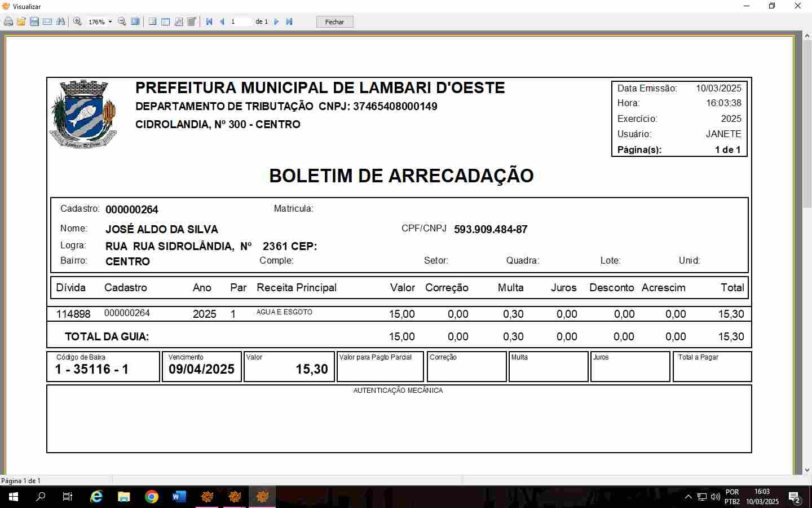Viewport: 812px width, 508px height.
Task: Zoom out with the magnifier minus icon
Action: (122, 22)
